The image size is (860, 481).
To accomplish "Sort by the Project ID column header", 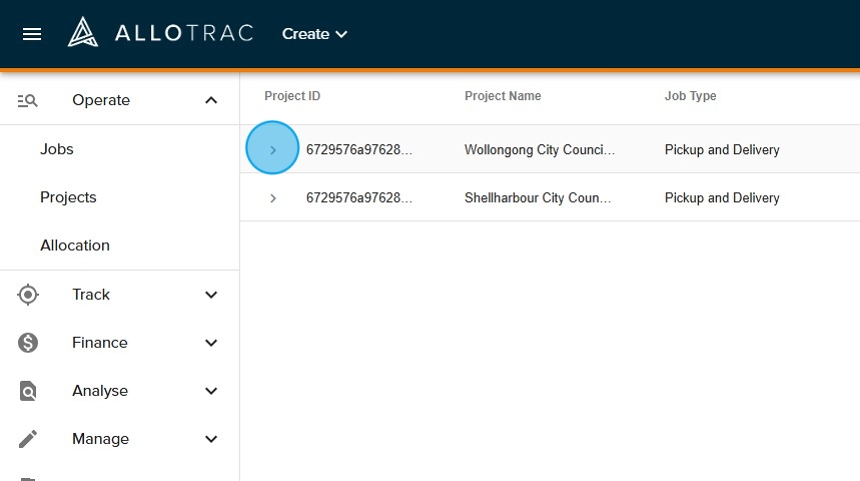I will pos(292,96).
